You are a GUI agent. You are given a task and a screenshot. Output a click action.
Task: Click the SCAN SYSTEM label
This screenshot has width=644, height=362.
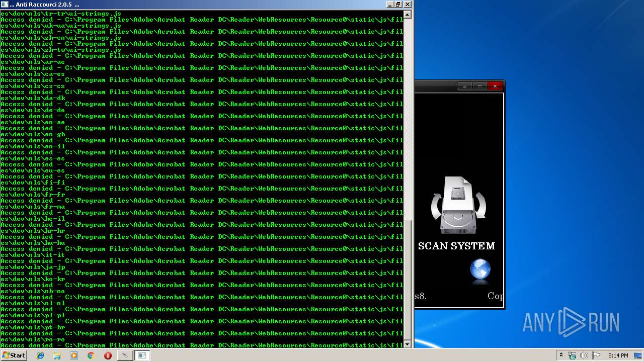[456, 246]
